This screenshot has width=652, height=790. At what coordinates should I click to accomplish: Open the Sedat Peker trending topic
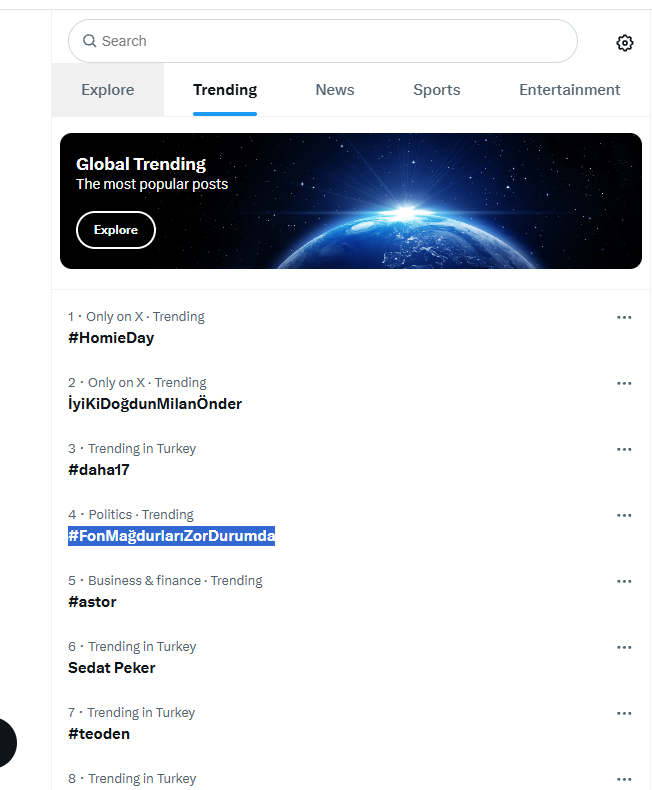111,668
